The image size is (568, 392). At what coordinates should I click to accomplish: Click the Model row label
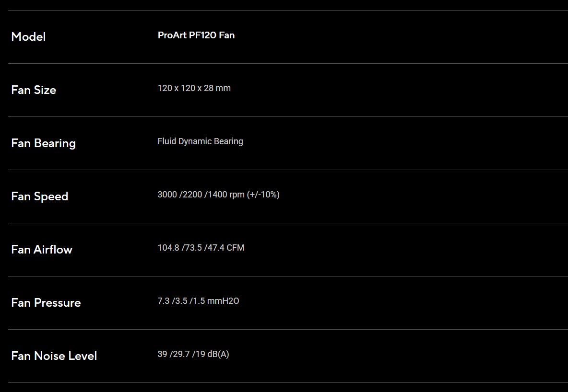click(28, 36)
